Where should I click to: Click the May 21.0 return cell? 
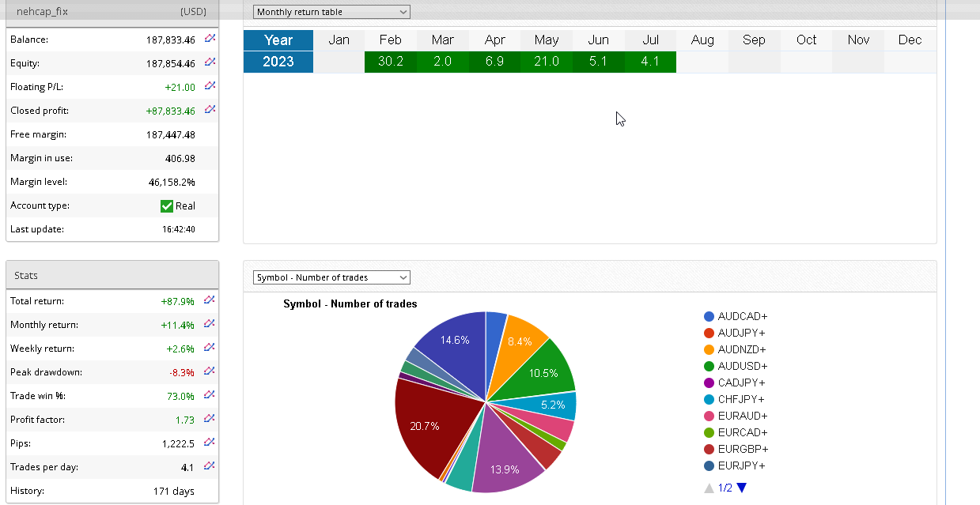547,62
